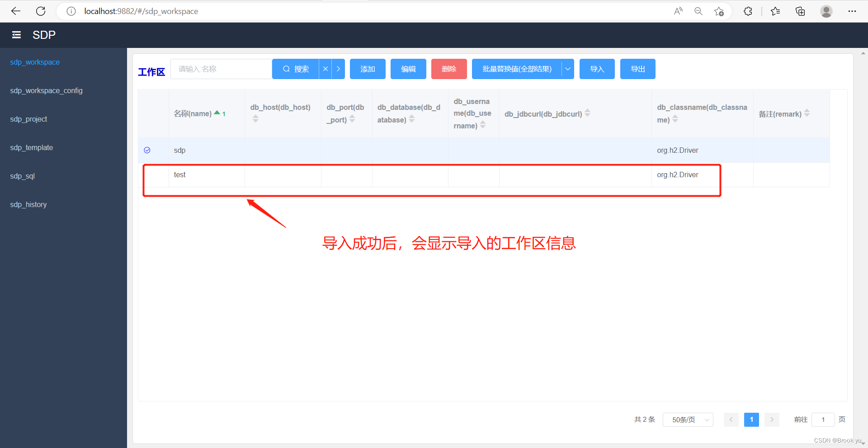Open the 50条/页 page size dropdown
Image resolution: width=868 pixels, height=448 pixels.
pos(688,420)
